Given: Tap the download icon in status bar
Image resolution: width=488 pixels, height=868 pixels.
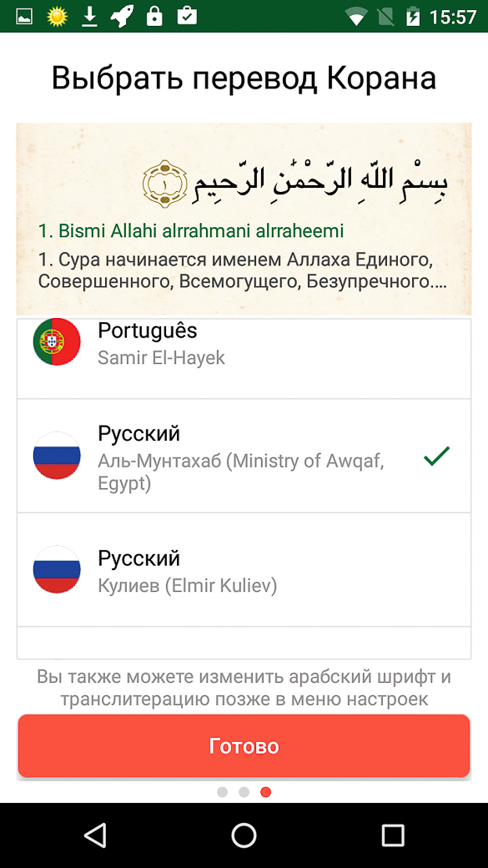Looking at the screenshot, I should [x=89, y=18].
